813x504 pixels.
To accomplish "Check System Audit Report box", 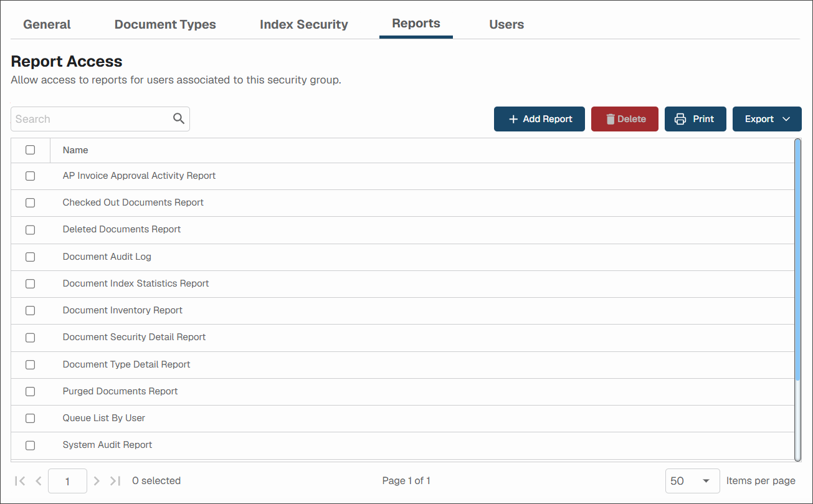I will (x=30, y=445).
